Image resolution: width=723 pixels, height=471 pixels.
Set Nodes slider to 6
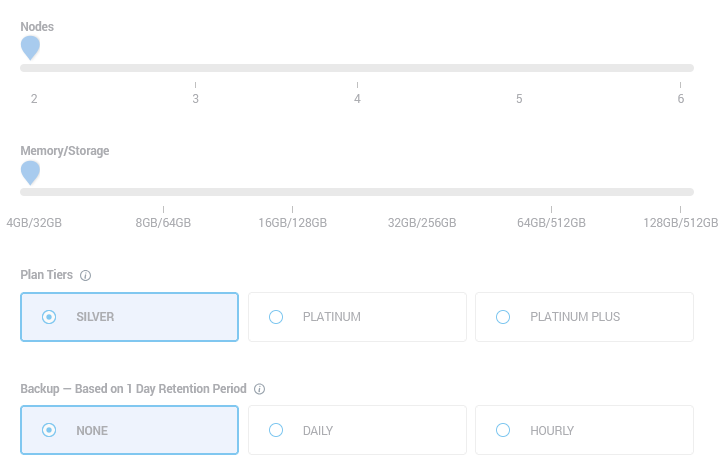[681, 68]
